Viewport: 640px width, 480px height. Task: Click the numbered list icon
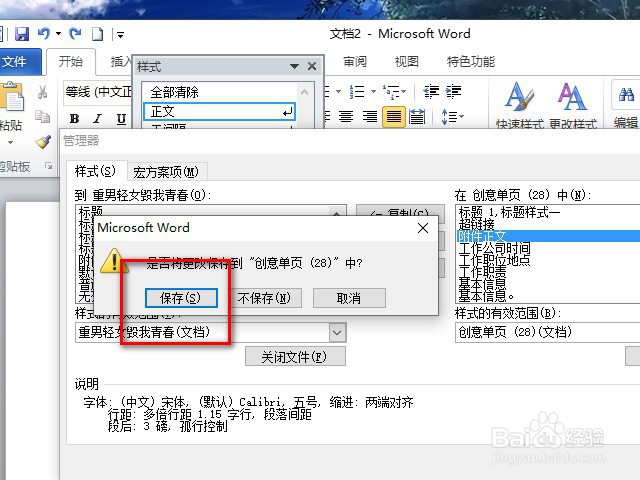357,91
